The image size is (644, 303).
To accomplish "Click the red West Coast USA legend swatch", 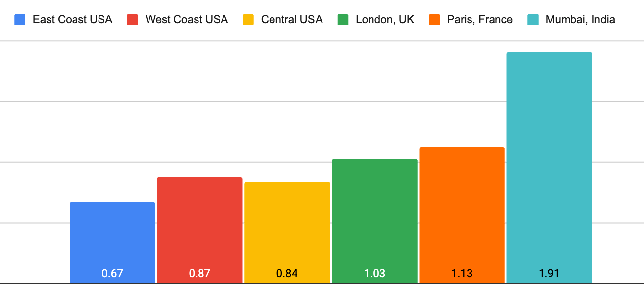I will (x=133, y=20).
